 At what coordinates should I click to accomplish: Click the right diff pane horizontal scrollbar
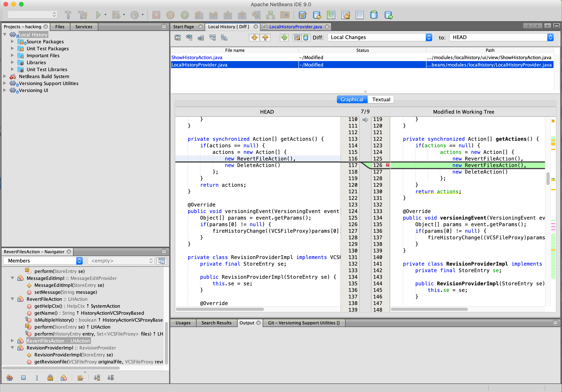point(429,309)
